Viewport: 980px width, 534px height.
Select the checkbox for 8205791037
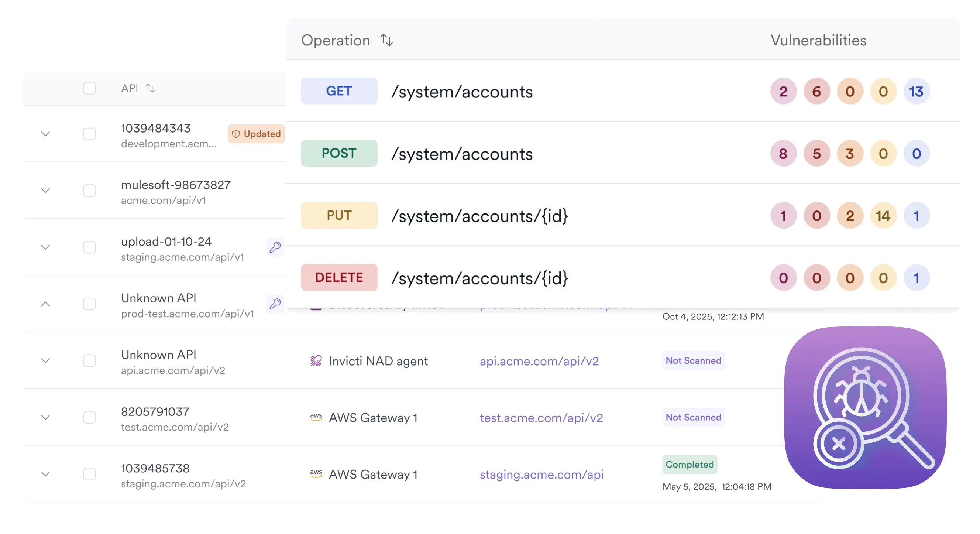[x=89, y=417]
